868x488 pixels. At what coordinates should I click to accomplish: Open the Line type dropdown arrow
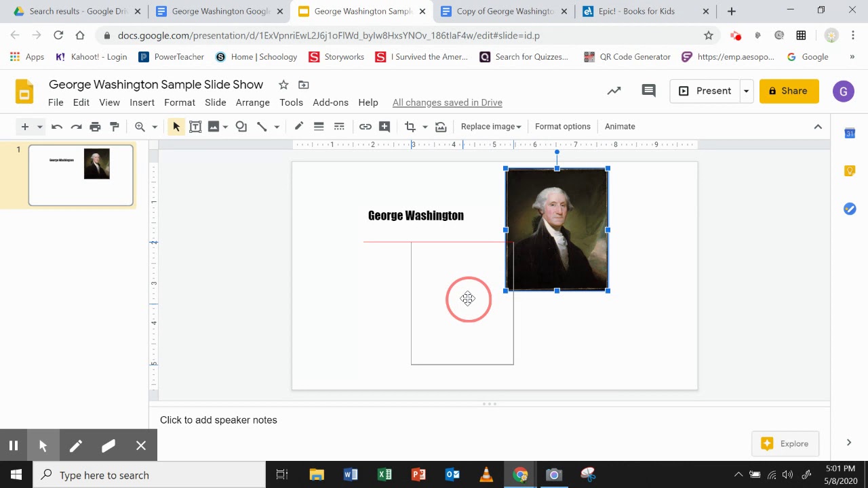point(276,127)
